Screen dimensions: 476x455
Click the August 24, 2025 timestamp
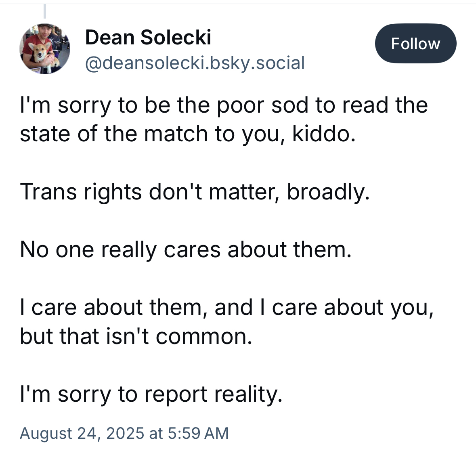pos(124,433)
